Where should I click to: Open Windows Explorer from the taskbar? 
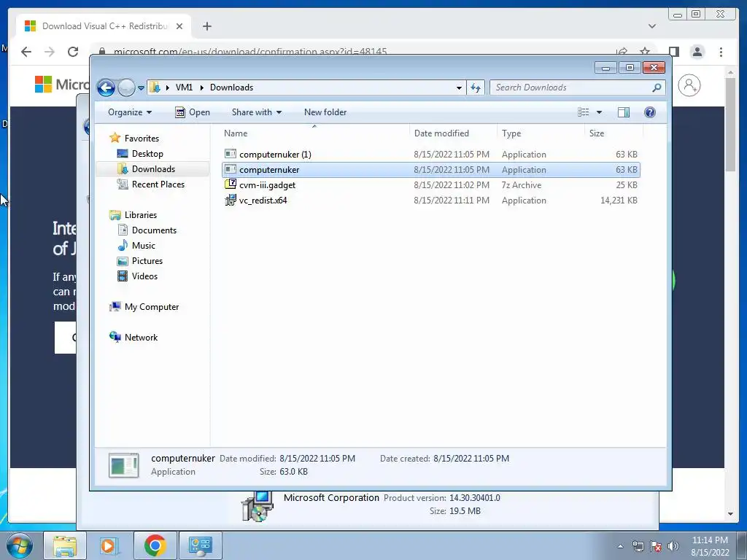click(65, 545)
